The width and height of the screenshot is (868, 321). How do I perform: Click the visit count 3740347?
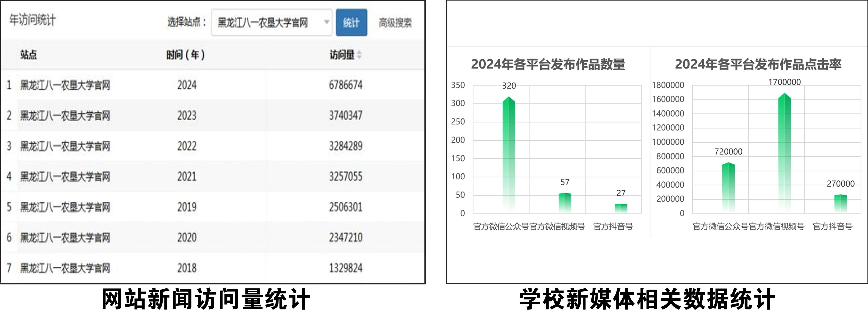coord(346,115)
